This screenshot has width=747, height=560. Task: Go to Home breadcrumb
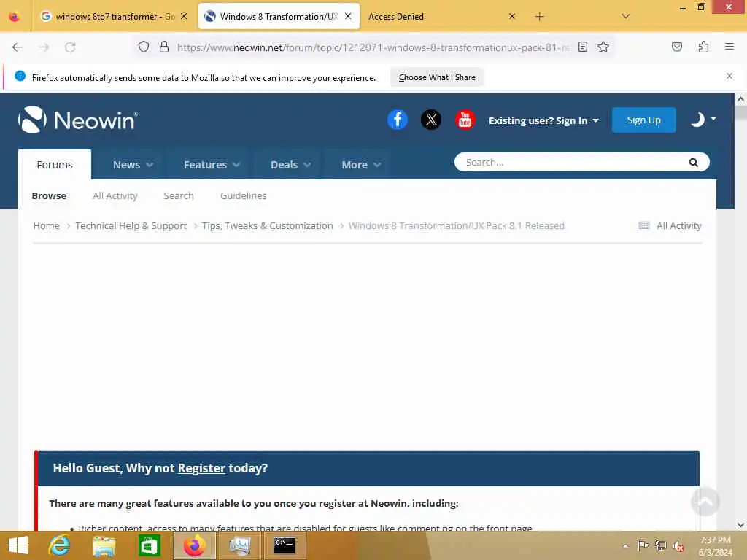coord(46,226)
